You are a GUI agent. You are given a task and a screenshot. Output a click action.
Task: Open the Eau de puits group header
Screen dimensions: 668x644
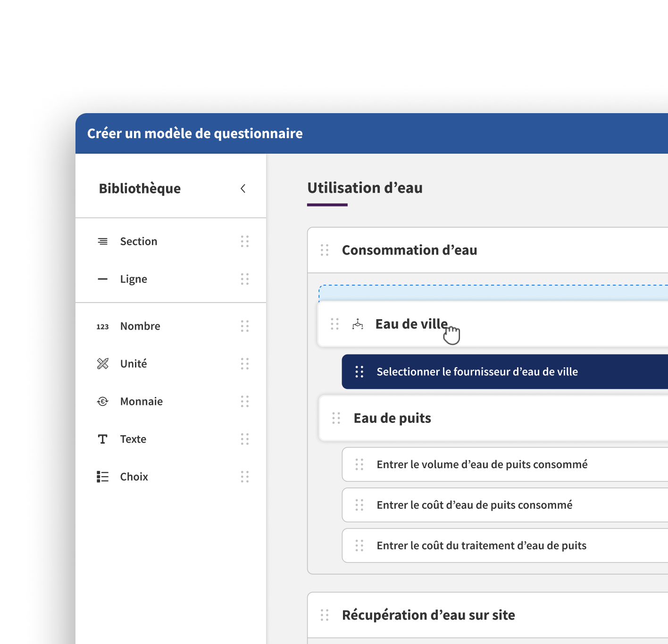[493, 418]
